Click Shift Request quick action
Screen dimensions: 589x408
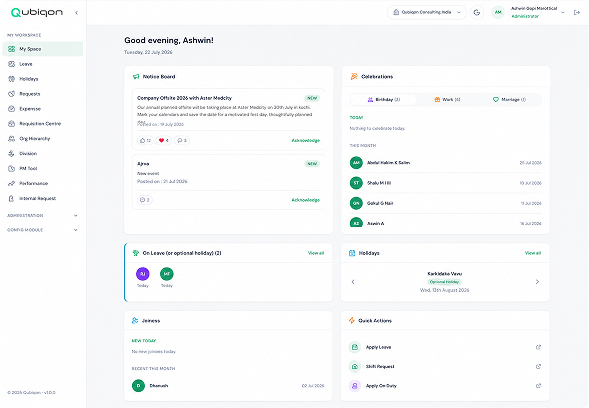445,366
